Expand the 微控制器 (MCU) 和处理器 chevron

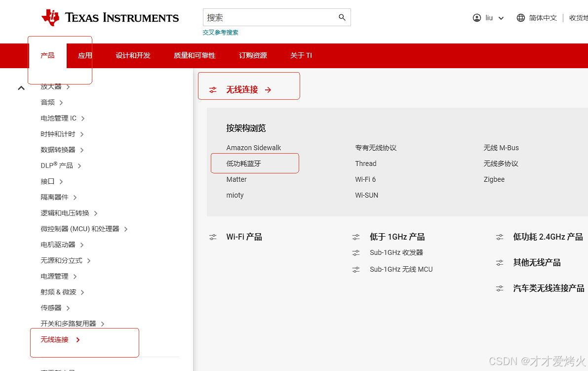click(x=125, y=229)
